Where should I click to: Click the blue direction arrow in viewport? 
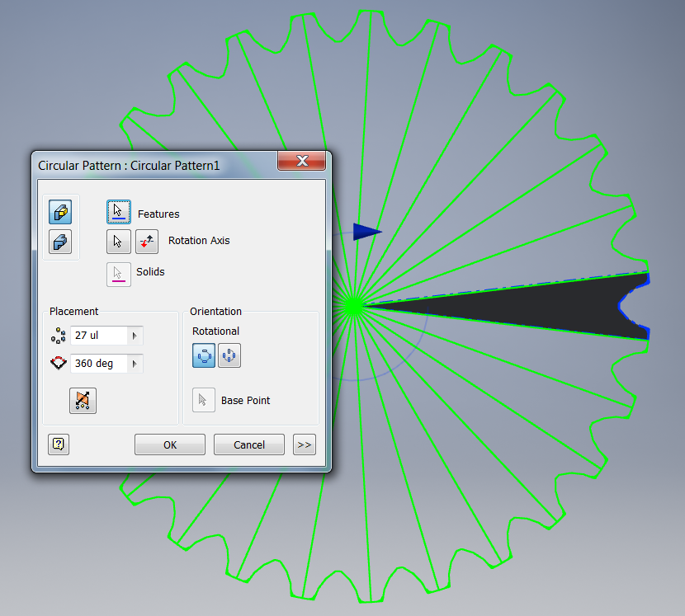click(x=367, y=232)
